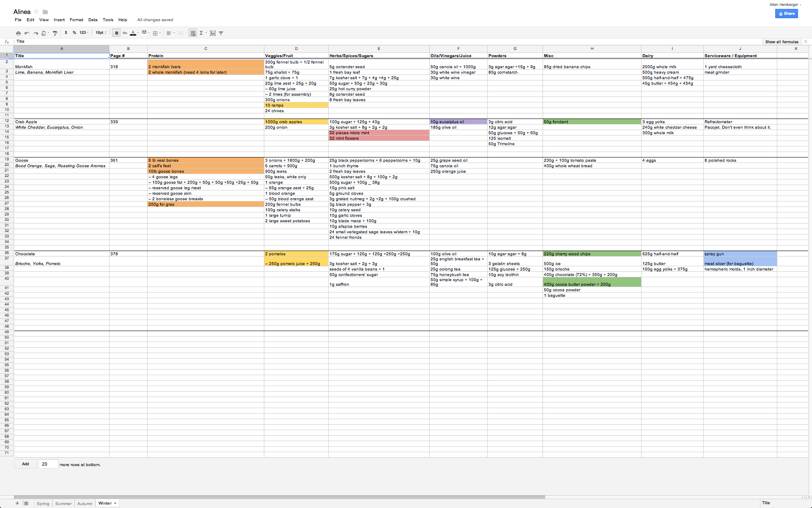Screen dimensions: 812x508
Task: Open the paste options dropdown arrow
Action: point(49,33)
